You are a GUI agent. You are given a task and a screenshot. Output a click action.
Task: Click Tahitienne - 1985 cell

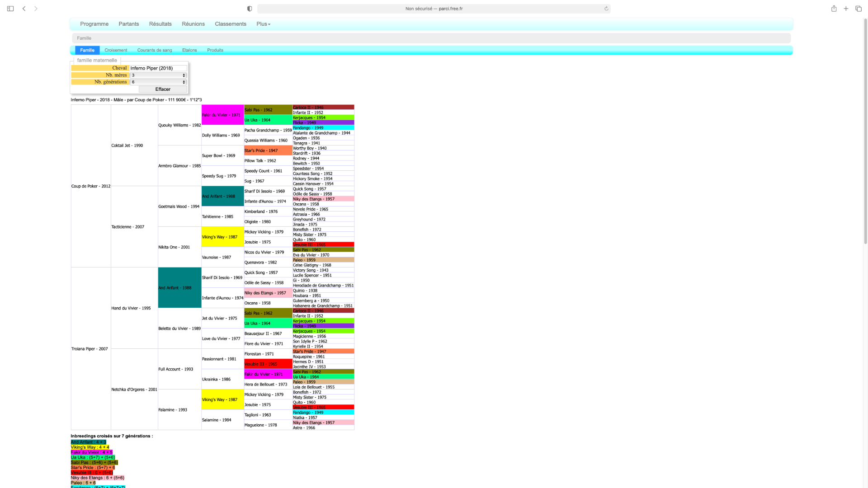tap(222, 216)
